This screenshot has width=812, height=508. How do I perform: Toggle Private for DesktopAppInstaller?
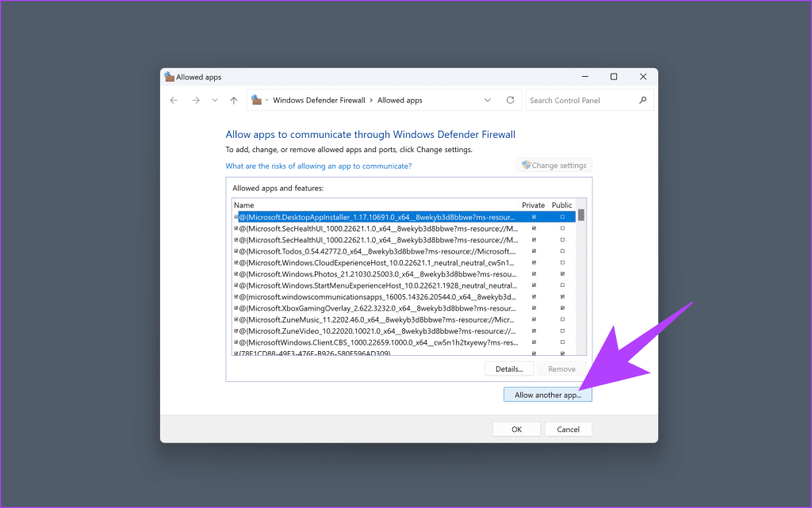(x=534, y=217)
